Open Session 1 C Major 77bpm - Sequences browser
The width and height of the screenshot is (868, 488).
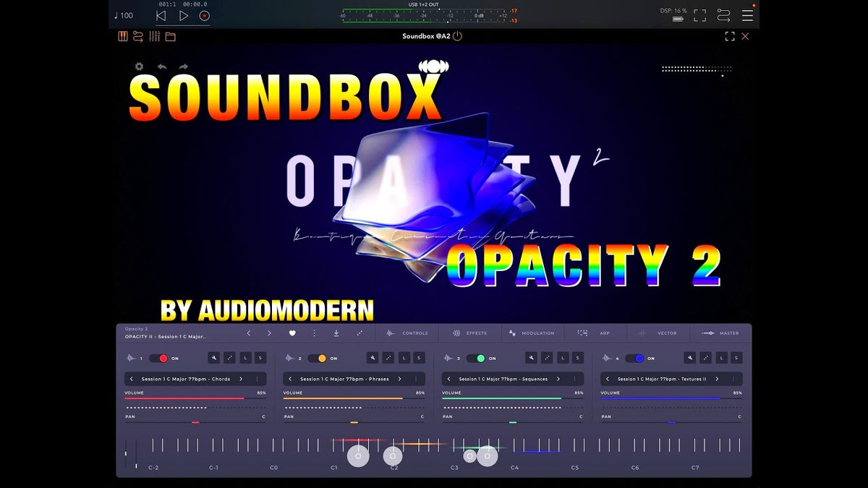pyautogui.click(x=504, y=379)
